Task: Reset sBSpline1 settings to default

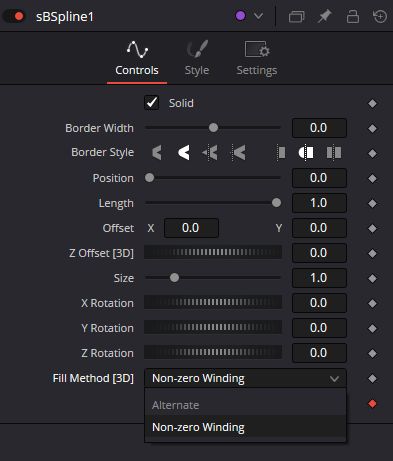Action: pyautogui.click(x=380, y=16)
